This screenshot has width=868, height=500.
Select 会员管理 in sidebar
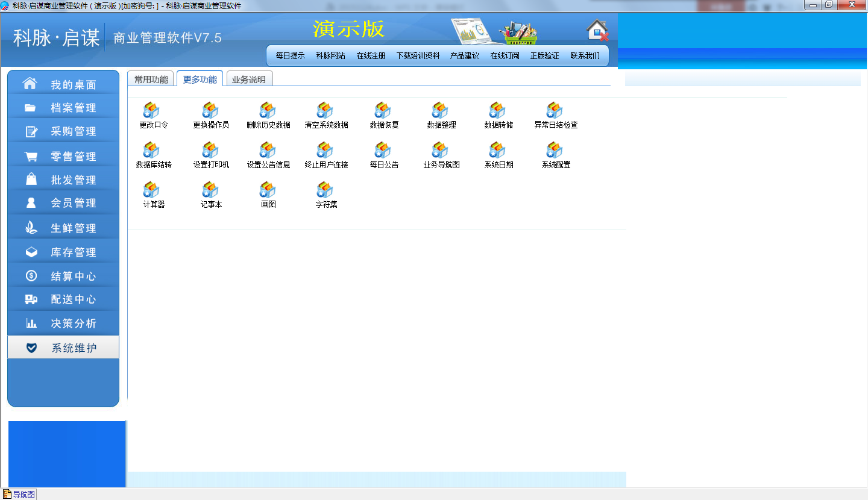(x=63, y=203)
